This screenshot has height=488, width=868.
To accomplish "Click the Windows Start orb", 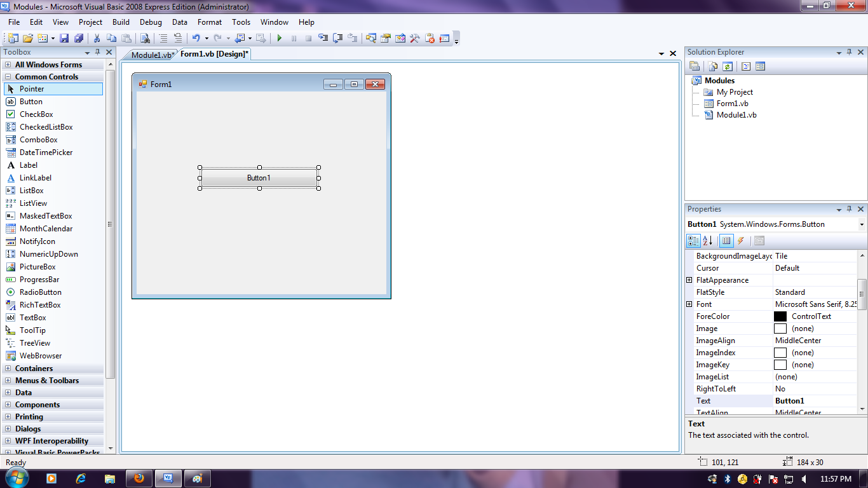I will (x=17, y=477).
